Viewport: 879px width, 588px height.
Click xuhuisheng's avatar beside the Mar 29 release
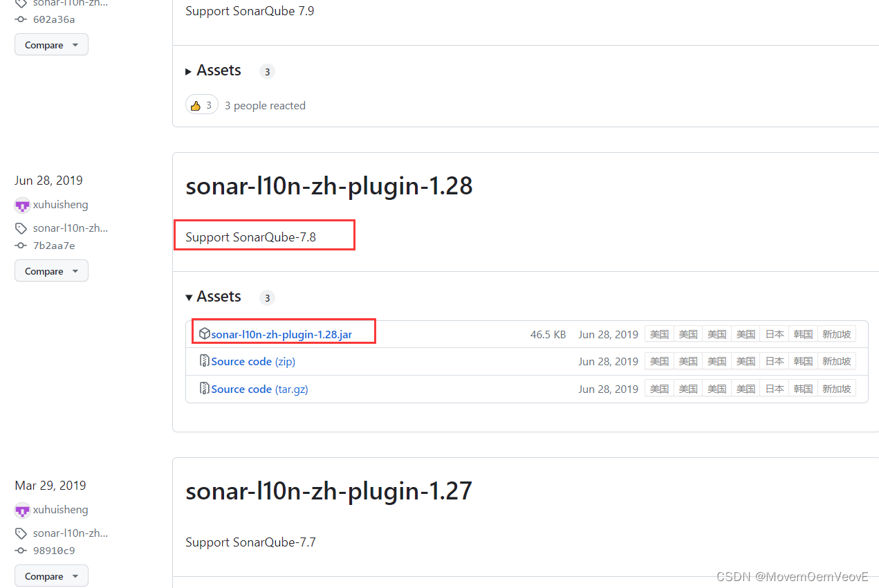(x=21, y=510)
